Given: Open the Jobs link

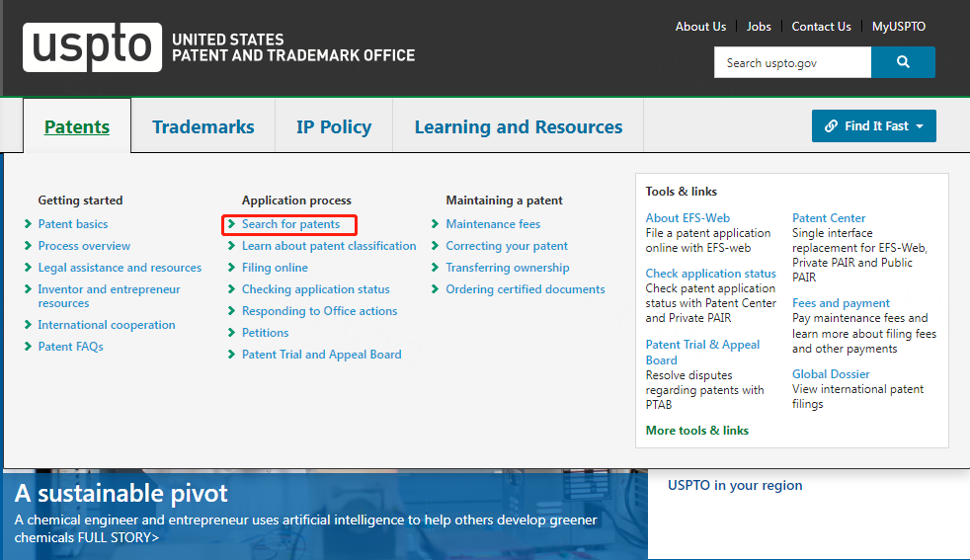Looking at the screenshot, I should (759, 27).
